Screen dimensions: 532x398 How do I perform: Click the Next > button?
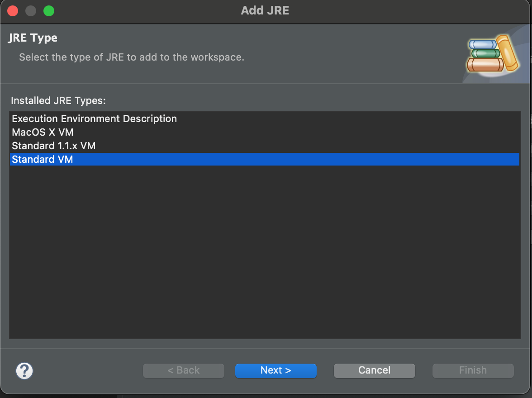click(x=276, y=370)
